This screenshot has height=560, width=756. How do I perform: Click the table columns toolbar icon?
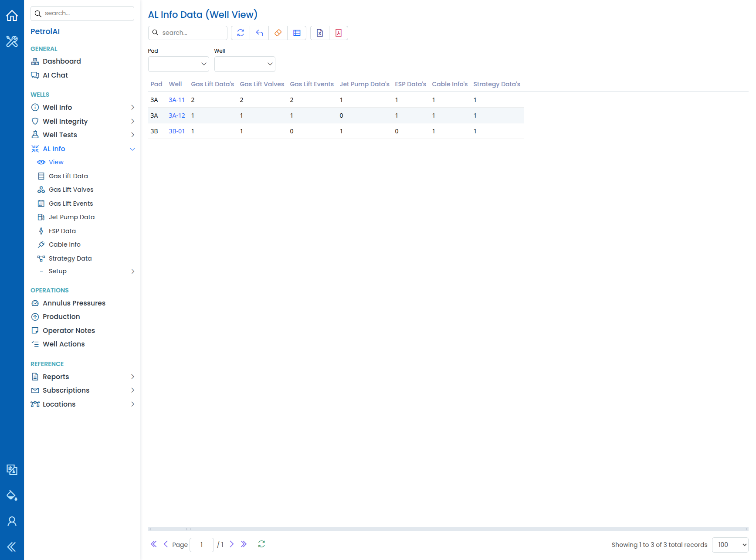point(297,33)
